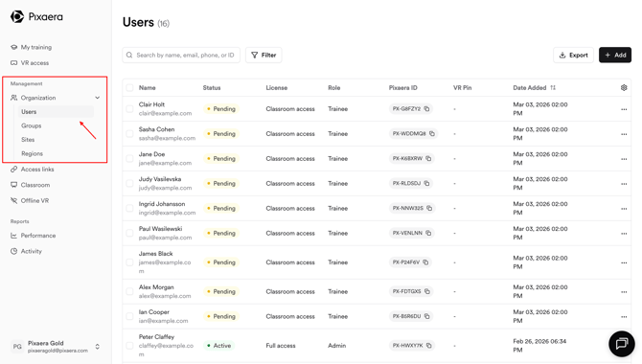Click the License column header
Viewport: 642px width, 364px height.
[277, 87]
